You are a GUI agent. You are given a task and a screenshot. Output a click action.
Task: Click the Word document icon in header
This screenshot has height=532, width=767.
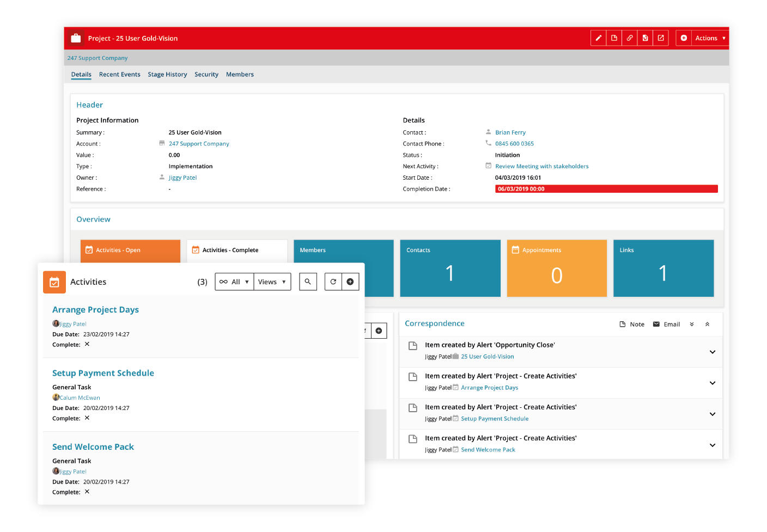tap(645, 38)
